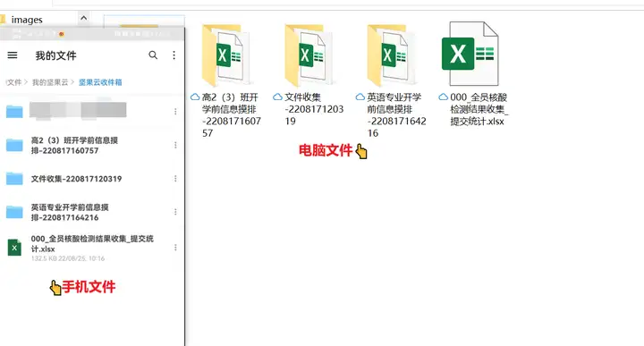The image size is (644, 346).
Task: Click phone label 英语专业开学前信息摸排-220817164216
Action: click(x=70, y=212)
